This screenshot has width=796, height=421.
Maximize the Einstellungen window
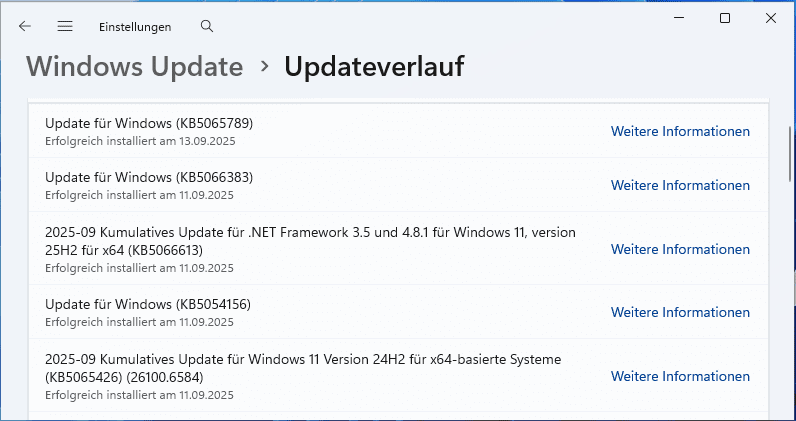pyautogui.click(x=725, y=18)
